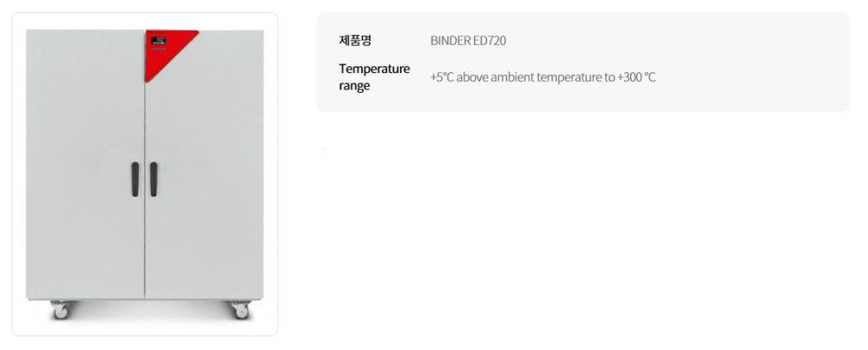Click the left caster wheel

(60, 310)
